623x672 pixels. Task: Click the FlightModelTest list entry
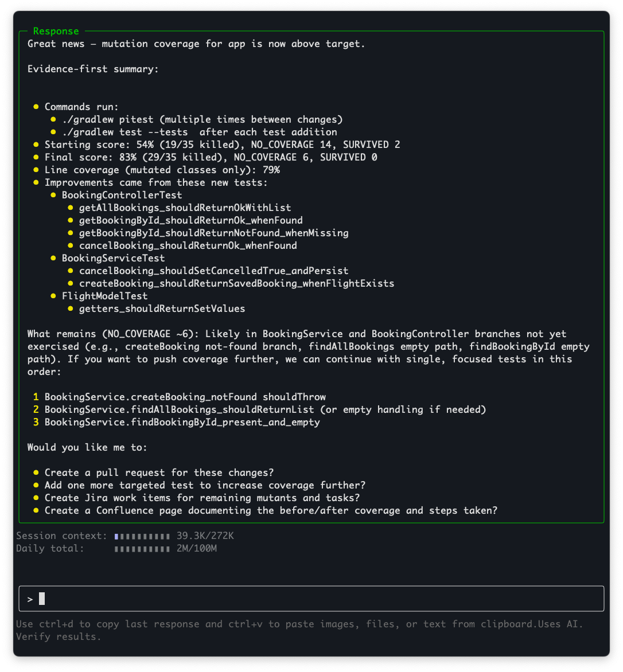point(104,296)
